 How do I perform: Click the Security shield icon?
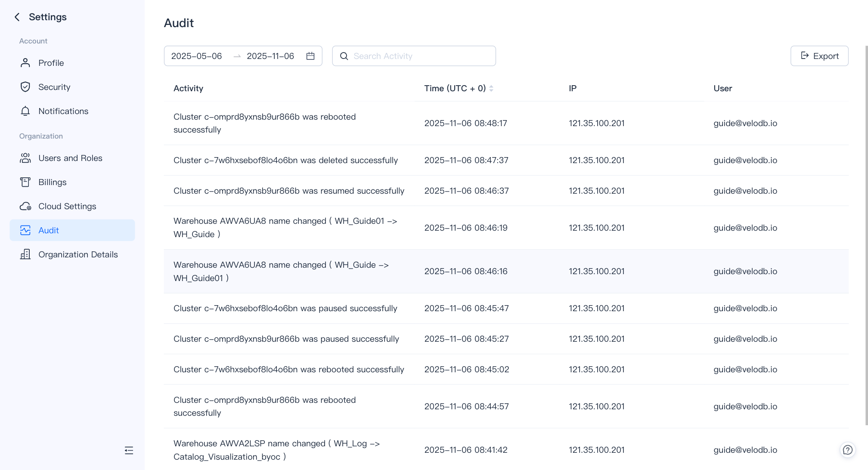[x=25, y=87]
